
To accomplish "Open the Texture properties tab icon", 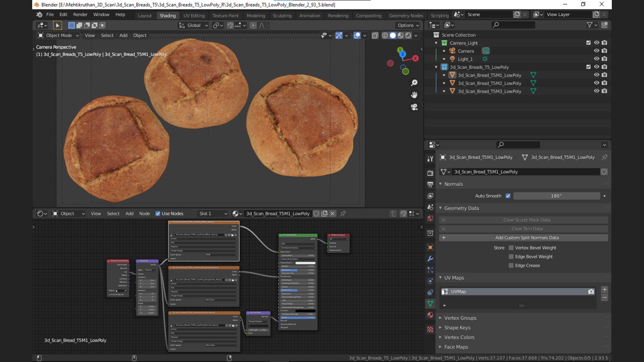I will (430, 329).
